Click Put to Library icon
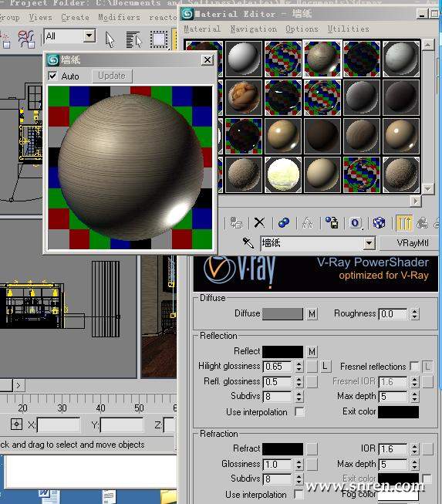Viewport: 442px width, 504px height. [x=332, y=222]
